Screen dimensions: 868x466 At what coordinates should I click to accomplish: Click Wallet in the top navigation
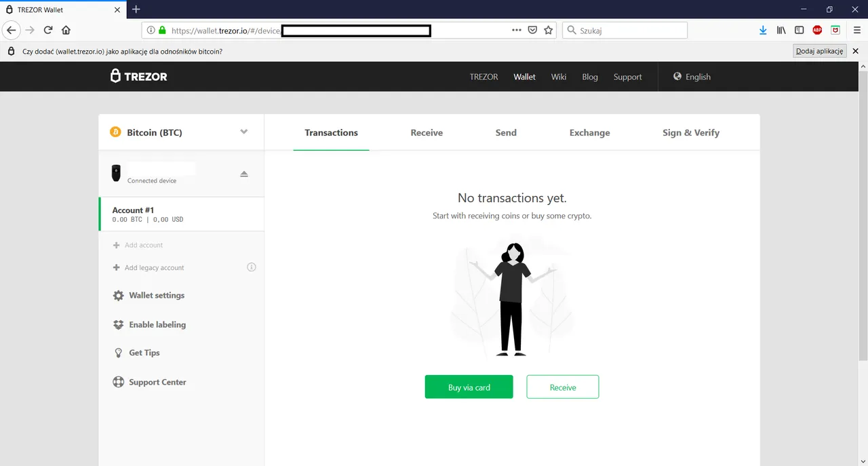click(x=525, y=77)
